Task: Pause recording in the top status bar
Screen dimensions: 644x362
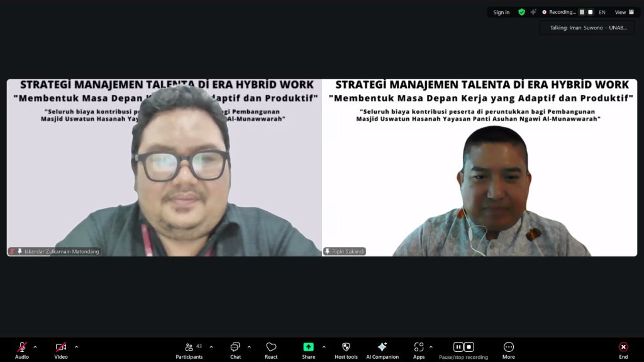Action: [582, 12]
